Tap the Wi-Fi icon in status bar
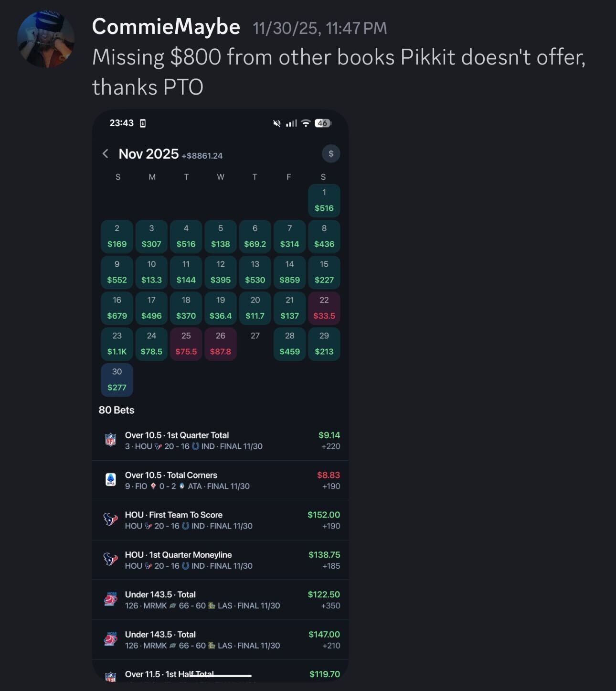 (x=306, y=123)
